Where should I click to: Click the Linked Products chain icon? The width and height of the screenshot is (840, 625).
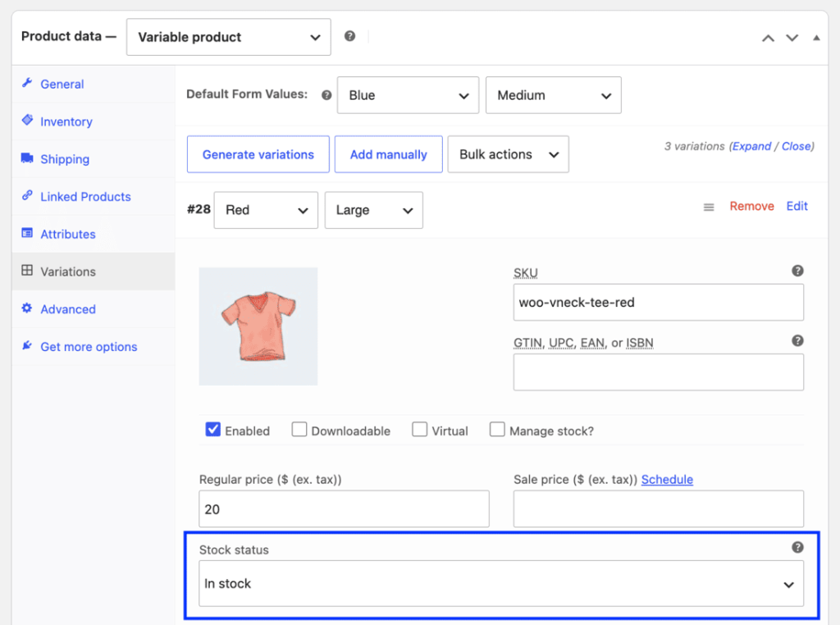tap(27, 195)
